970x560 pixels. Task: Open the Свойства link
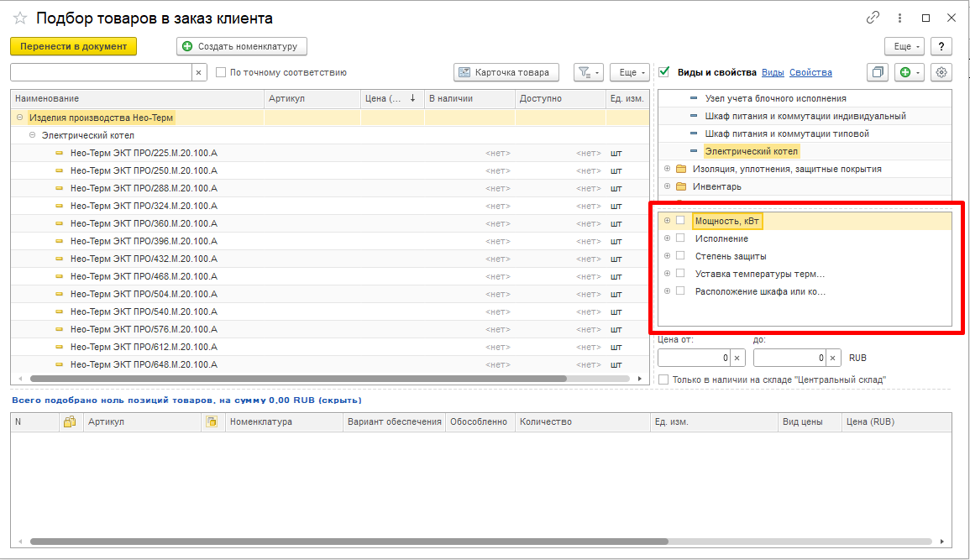(810, 72)
